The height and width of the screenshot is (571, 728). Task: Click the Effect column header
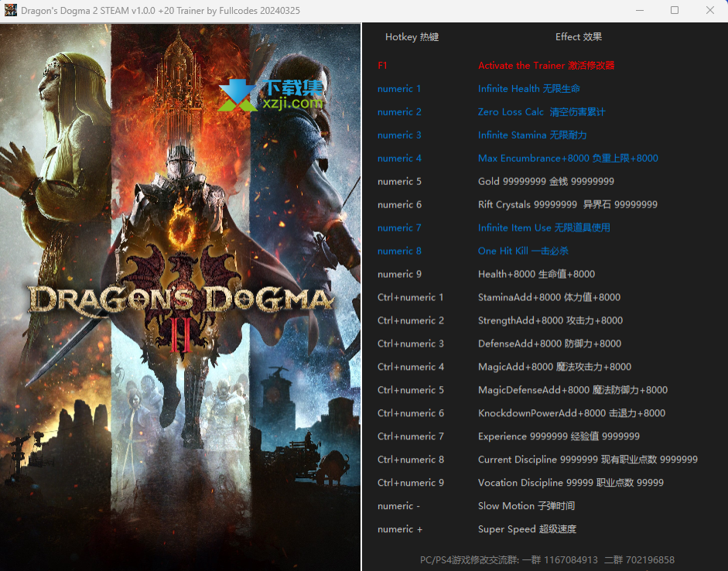pyautogui.click(x=579, y=37)
